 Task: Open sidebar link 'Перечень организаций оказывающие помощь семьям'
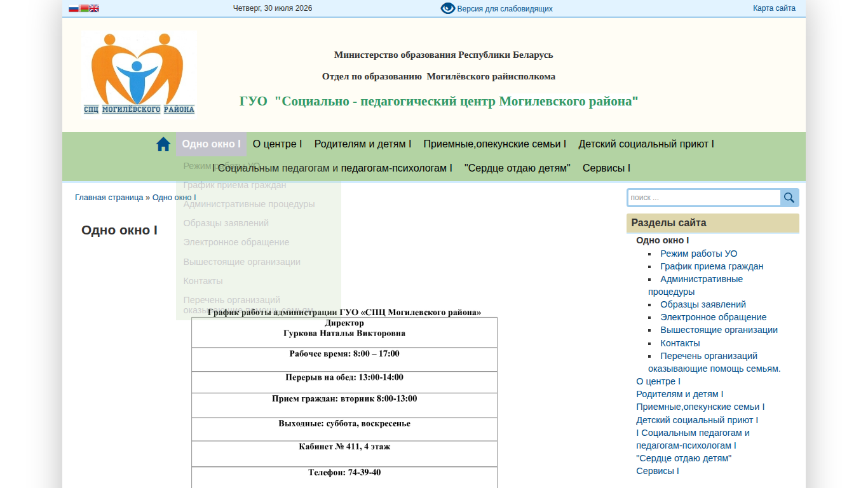(714, 362)
